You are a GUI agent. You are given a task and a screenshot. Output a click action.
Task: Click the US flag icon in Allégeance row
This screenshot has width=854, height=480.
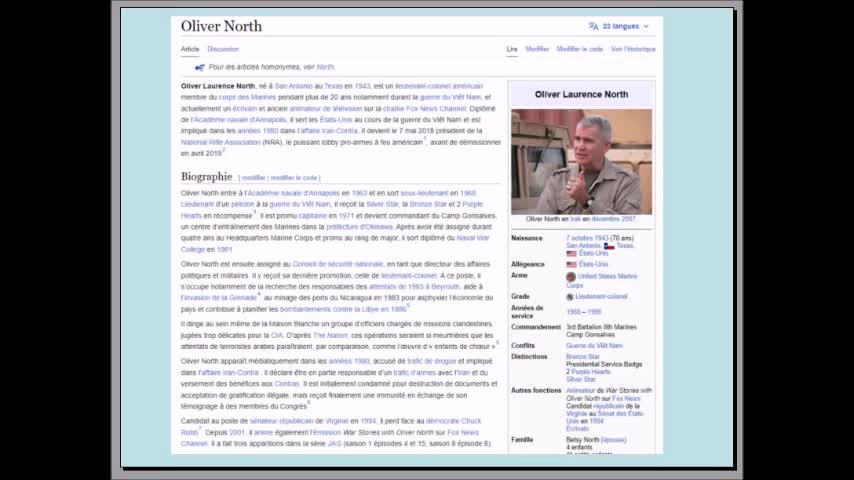coord(571,264)
